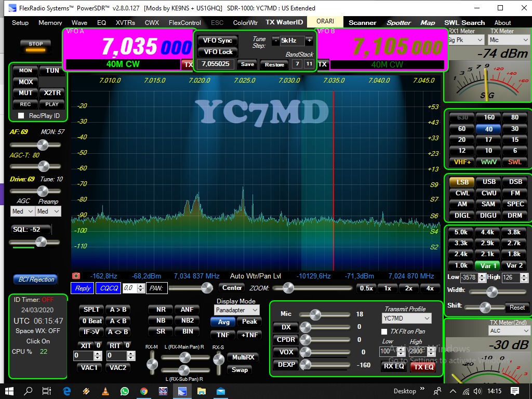The image size is (532, 399).
Task: Select CWL mode
Action: (462, 193)
